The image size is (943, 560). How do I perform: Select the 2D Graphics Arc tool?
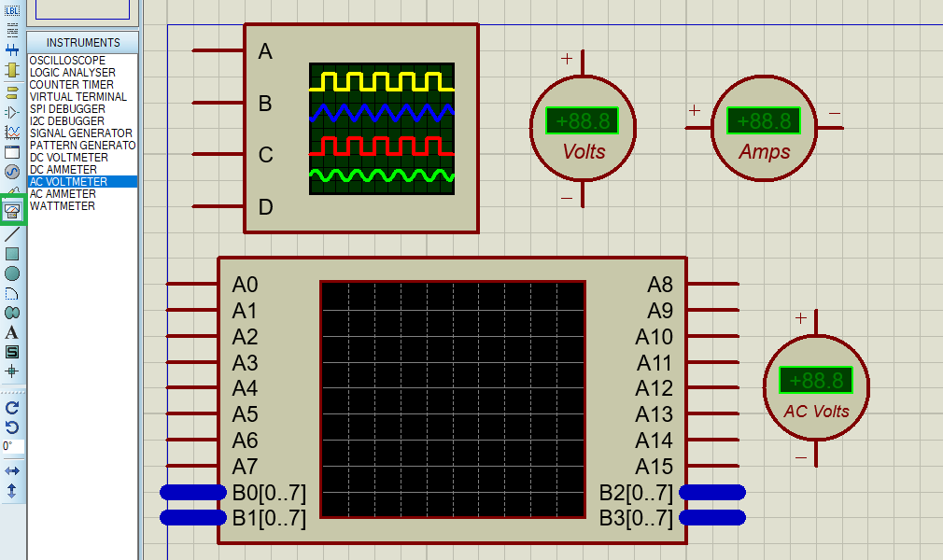click(12, 294)
